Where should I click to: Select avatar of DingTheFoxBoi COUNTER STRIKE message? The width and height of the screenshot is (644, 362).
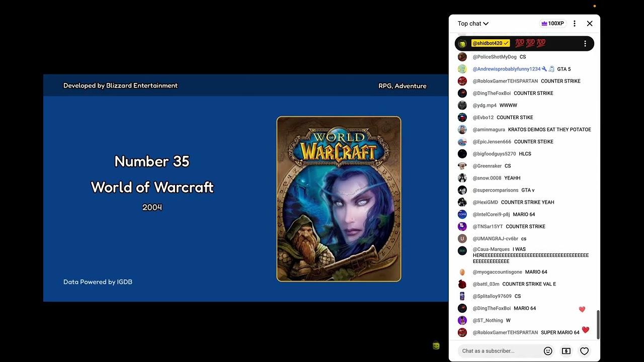tap(462, 93)
